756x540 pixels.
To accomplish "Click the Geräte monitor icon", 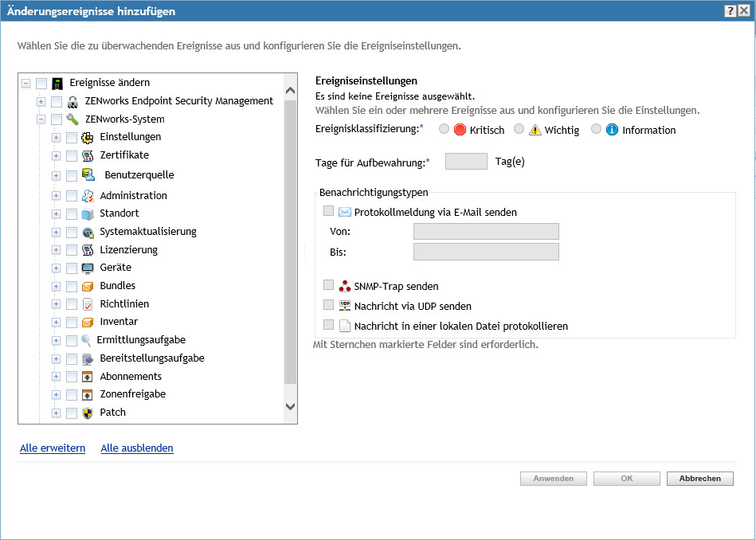I will tap(88, 268).
